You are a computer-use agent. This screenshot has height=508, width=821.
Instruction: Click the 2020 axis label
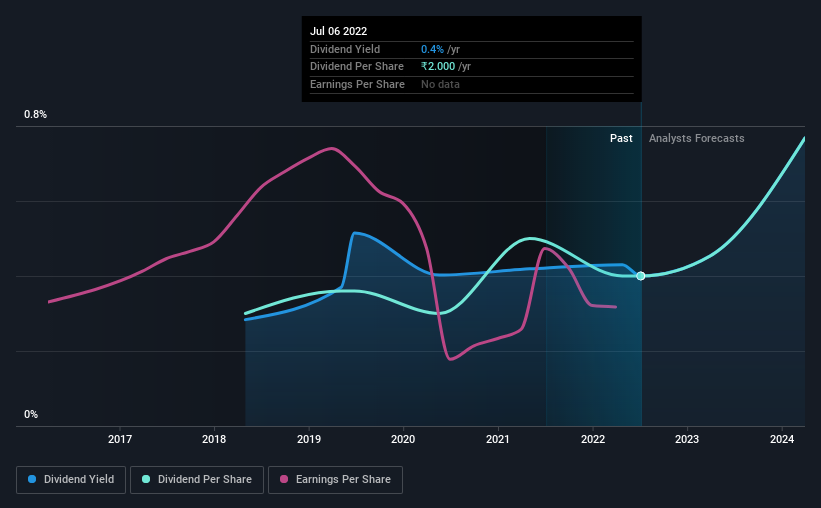pyautogui.click(x=403, y=439)
